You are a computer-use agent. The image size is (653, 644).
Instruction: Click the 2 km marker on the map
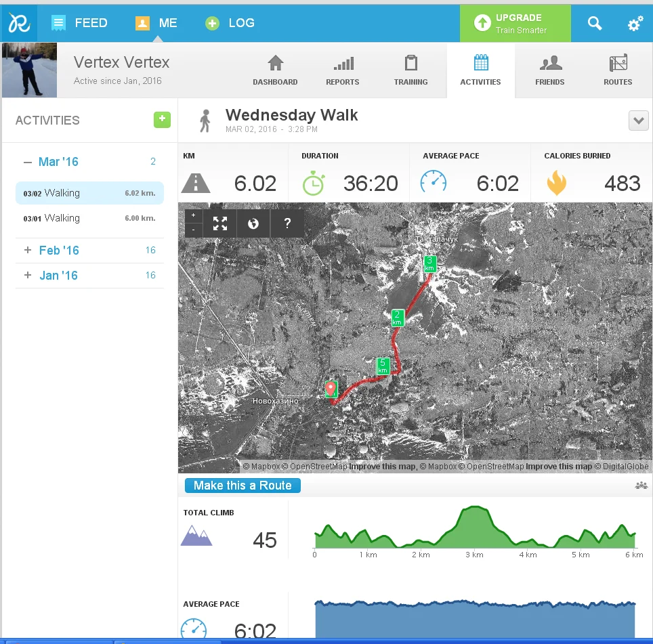(x=398, y=318)
